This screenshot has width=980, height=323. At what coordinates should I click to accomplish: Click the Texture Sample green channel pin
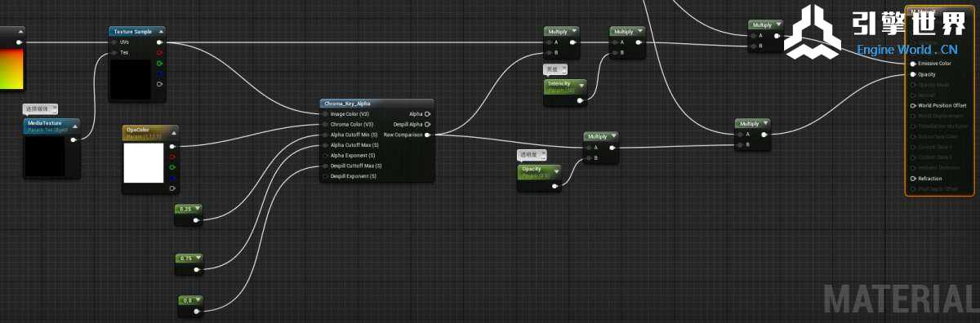[159, 63]
